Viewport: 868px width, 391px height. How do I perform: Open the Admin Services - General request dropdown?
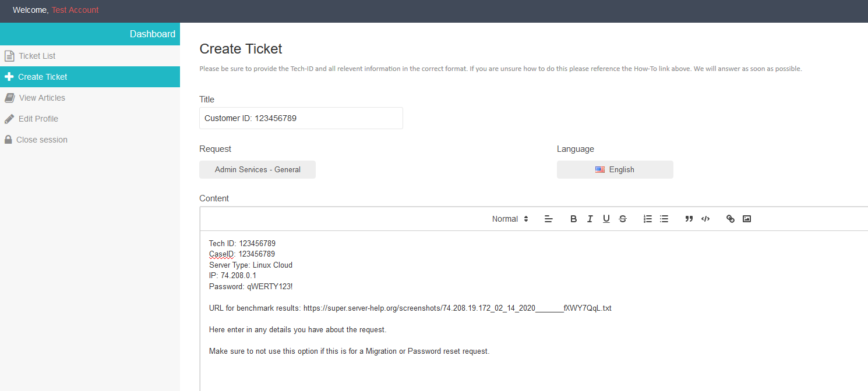pos(257,170)
